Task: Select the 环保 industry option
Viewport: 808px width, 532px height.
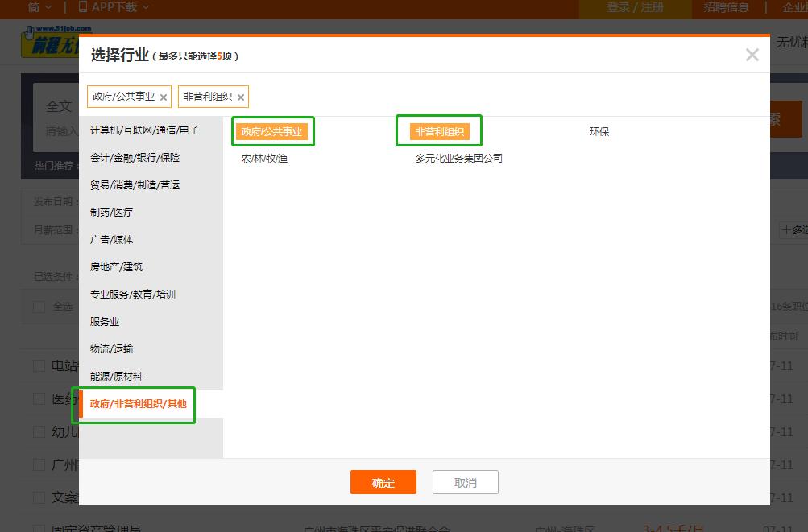Action: coord(599,131)
